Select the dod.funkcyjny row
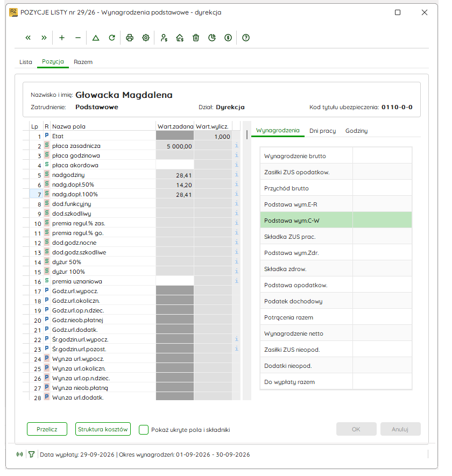The image size is (452, 476). tap(131, 204)
